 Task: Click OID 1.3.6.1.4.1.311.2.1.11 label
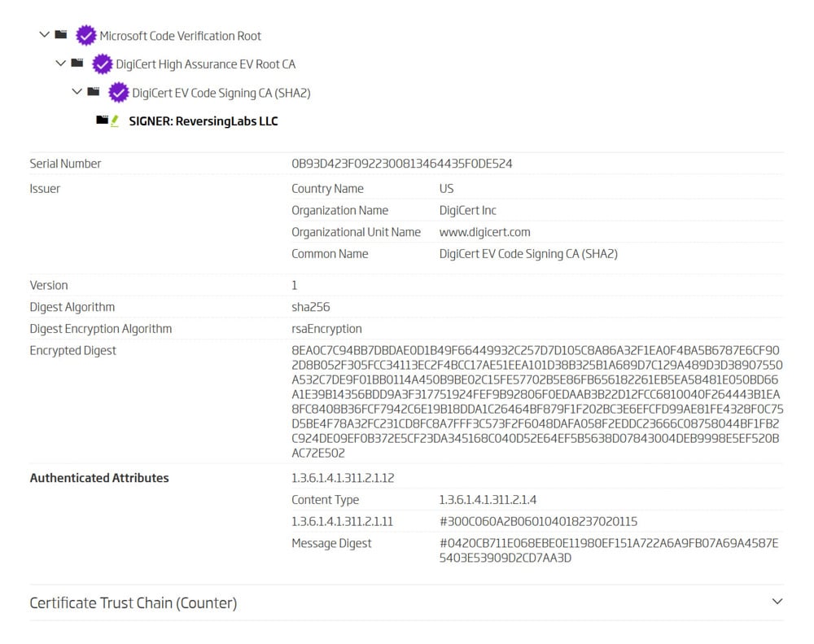[x=342, y=521]
